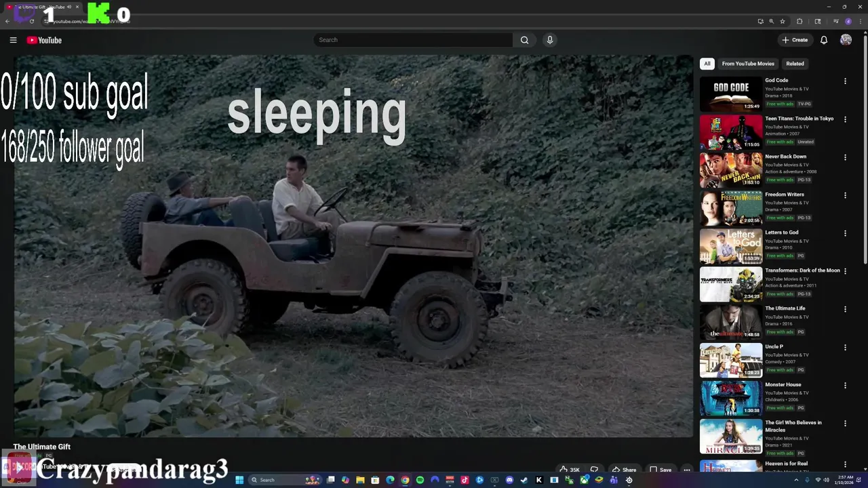Select From YouTube Movies chip
This screenshot has width=868, height=488.
(748, 64)
